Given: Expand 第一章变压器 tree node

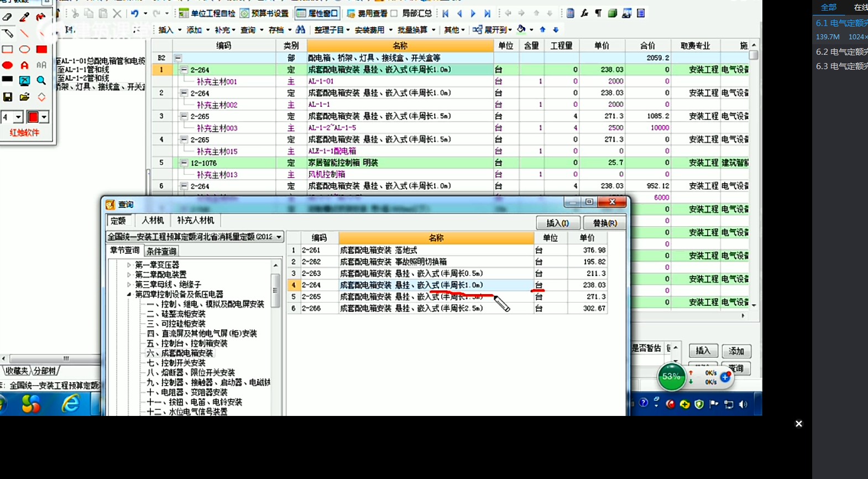Looking at the screenshot, I should point(129,265).
